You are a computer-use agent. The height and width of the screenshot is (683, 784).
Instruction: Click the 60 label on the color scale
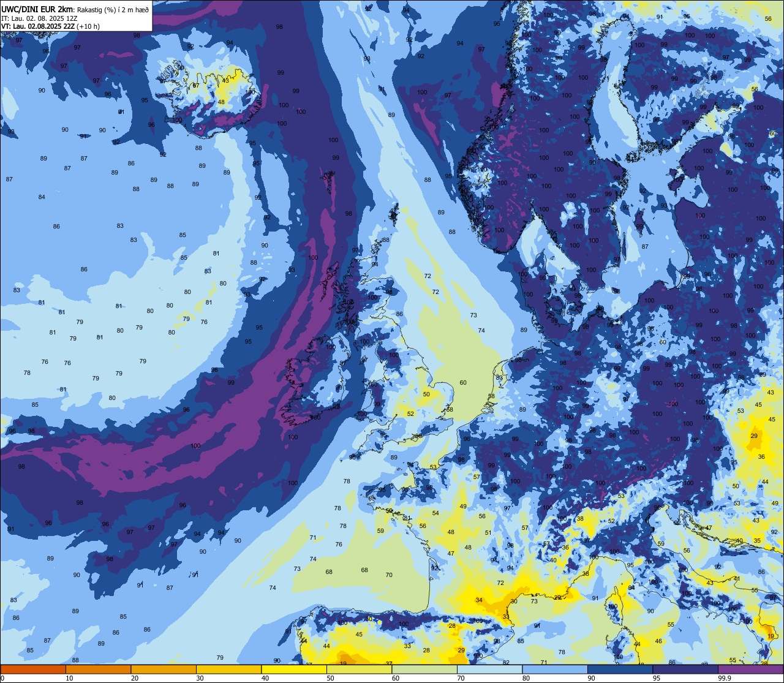[x=396, y=678]
